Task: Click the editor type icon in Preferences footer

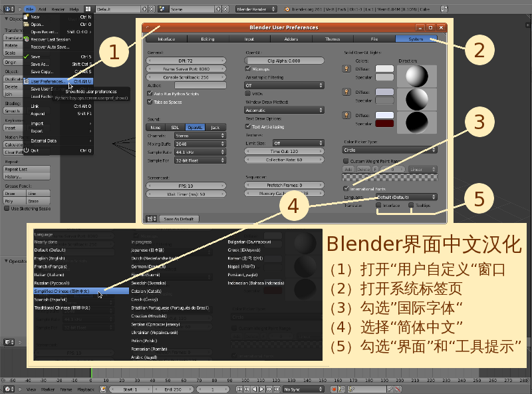Action: (152, 219)
